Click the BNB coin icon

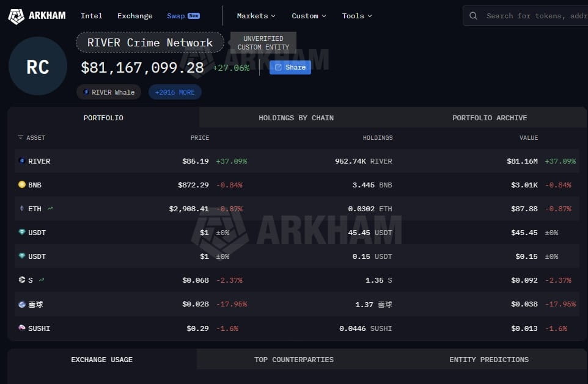pos(22,184)
